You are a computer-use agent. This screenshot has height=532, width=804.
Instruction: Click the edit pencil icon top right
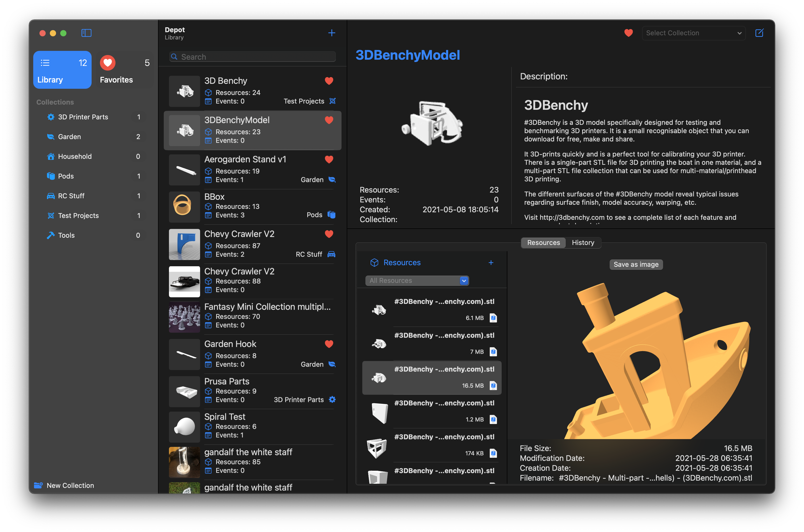coord(759,33)
